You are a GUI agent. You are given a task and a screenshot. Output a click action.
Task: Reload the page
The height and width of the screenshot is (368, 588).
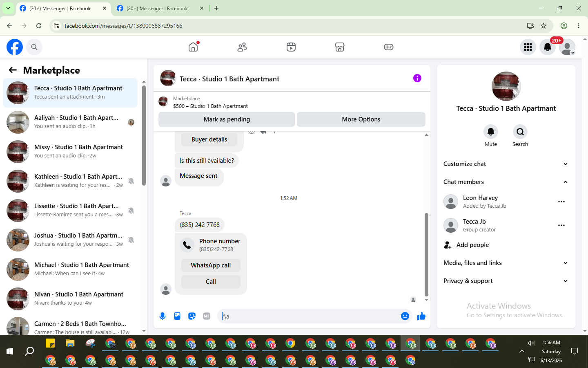[x=39, y=26]
